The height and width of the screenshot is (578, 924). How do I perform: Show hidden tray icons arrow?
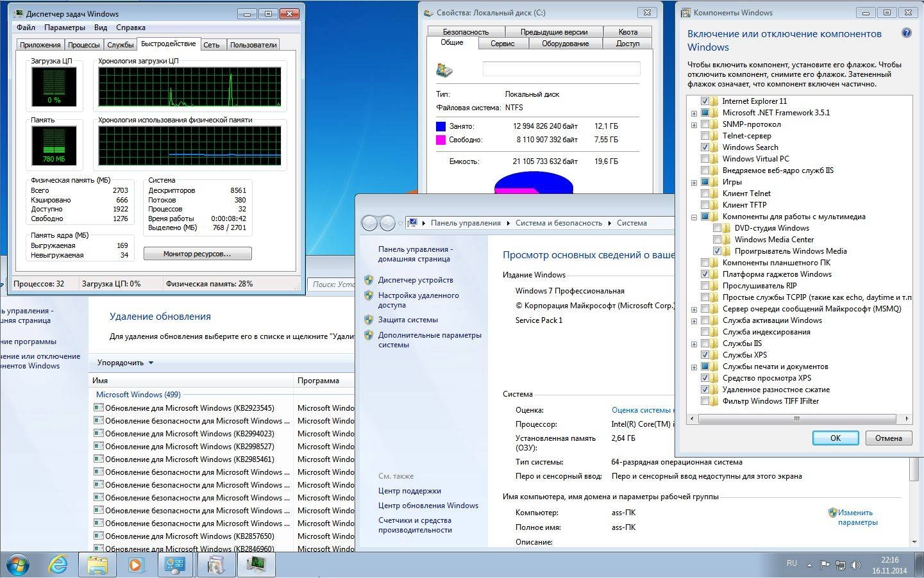(809, 566)
